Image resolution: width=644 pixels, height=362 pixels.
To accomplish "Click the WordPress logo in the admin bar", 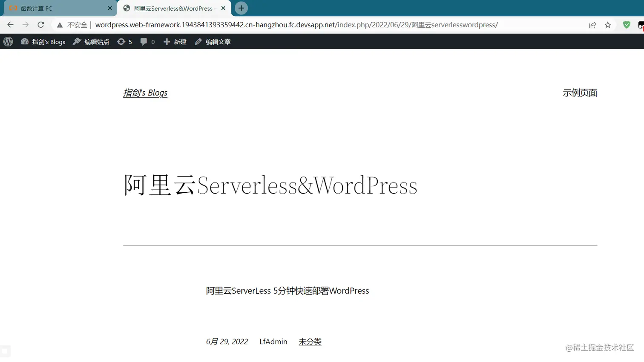I will point(8,41).
